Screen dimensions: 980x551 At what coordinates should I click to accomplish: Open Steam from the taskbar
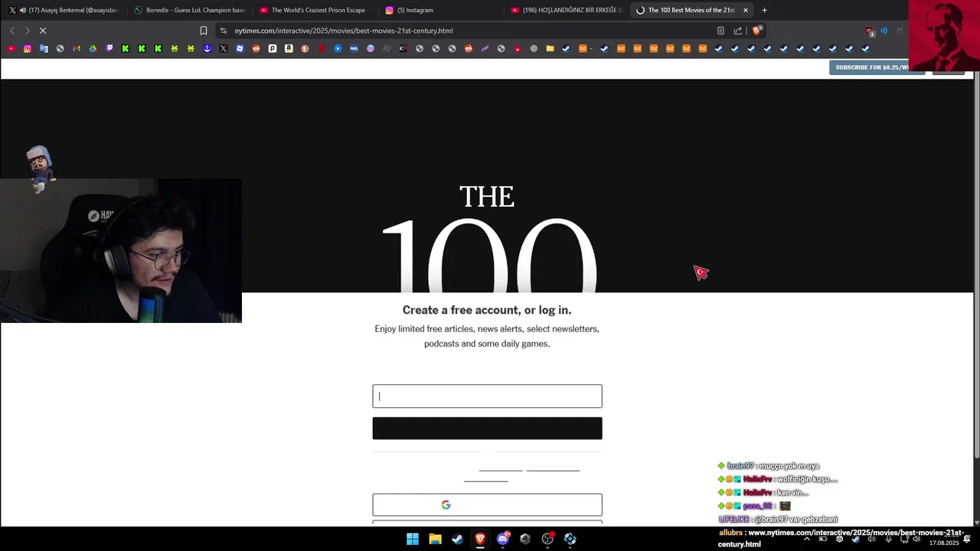[x=457, y=539]
